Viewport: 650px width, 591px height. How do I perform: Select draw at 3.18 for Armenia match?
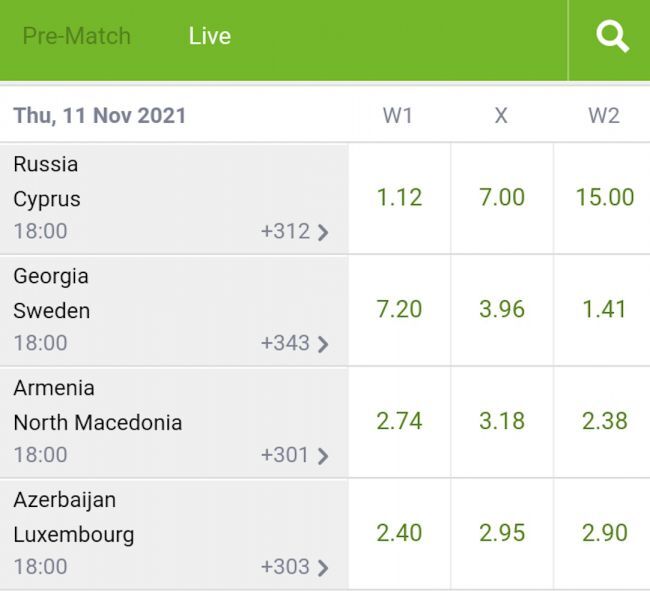(x=502, y=422)
